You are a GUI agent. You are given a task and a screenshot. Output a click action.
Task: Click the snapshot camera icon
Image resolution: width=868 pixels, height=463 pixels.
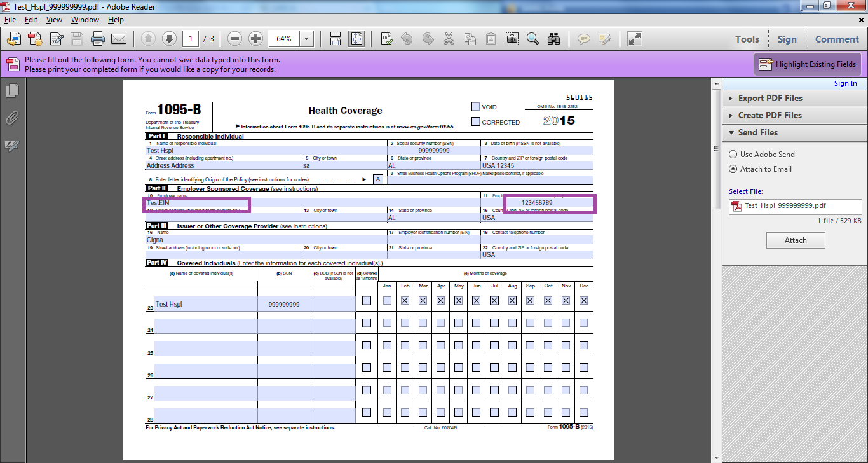pos(512,39)
